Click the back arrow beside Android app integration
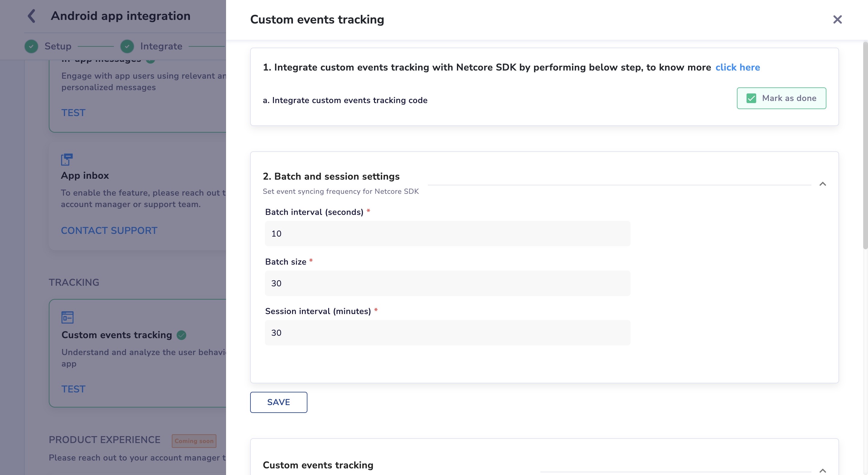 coord(31,16)
